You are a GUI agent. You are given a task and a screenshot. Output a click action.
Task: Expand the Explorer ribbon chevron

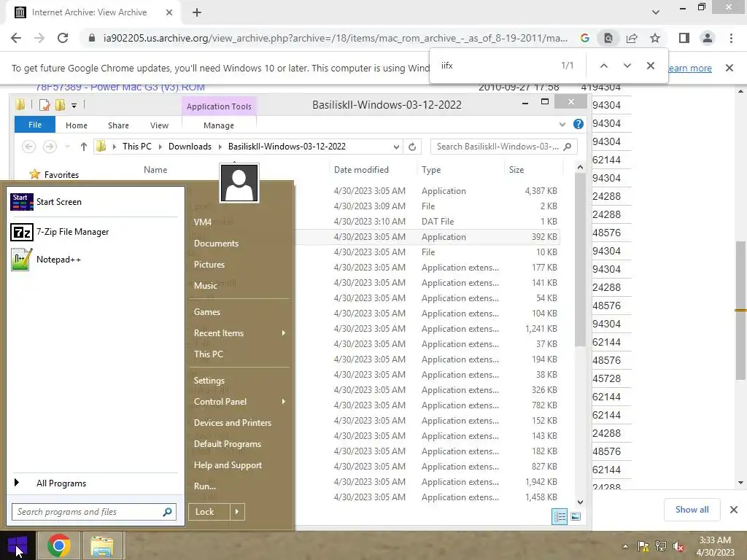click(562, 124)
